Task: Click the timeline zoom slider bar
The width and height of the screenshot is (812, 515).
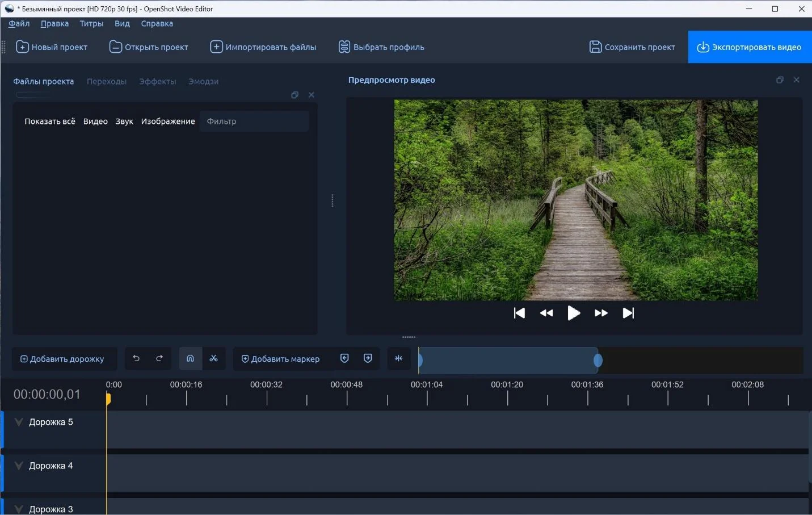Action: 508,360
